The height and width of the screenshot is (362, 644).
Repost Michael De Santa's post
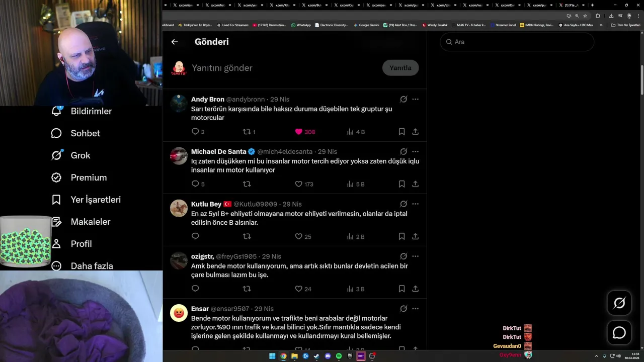(x=247, y=184)
